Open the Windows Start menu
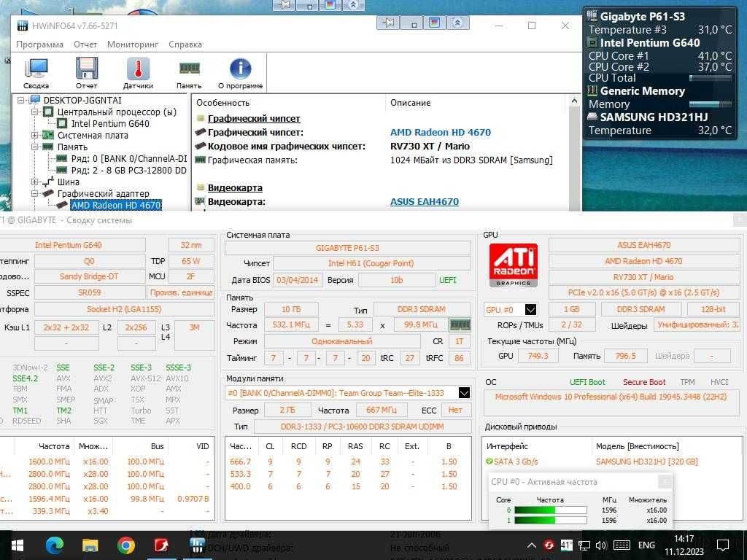The image size is (747, 560). point(18,545)
